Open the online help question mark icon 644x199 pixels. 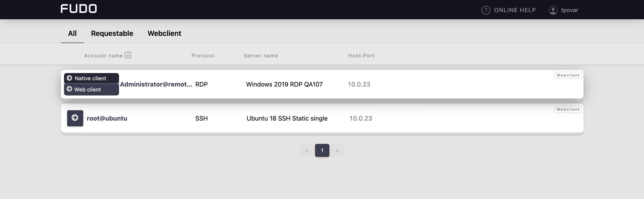[486, 10]
